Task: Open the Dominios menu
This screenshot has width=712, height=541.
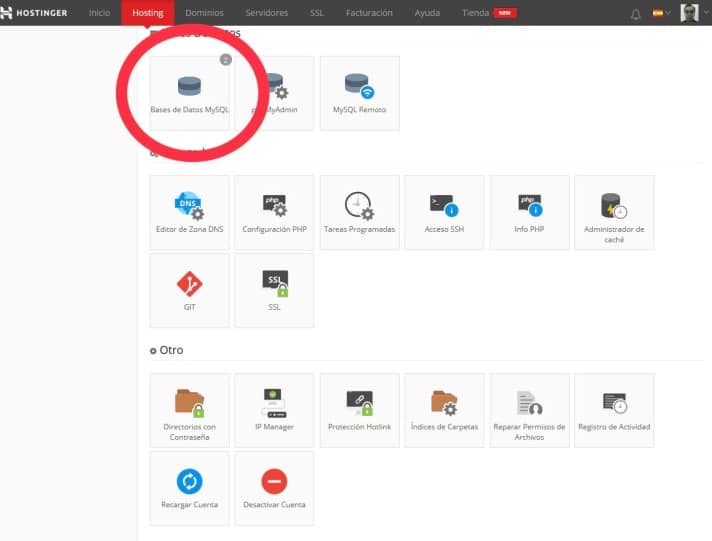Action: point(204,13)
